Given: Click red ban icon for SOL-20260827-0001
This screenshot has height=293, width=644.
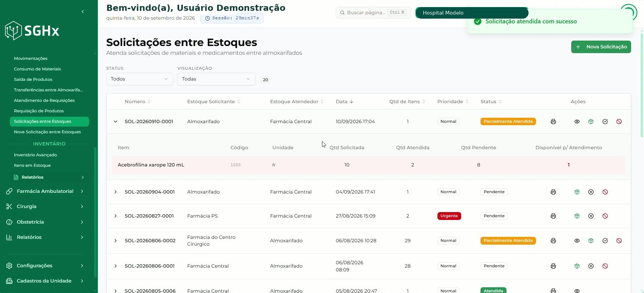Looking at the screenshot, I should 605,216.
